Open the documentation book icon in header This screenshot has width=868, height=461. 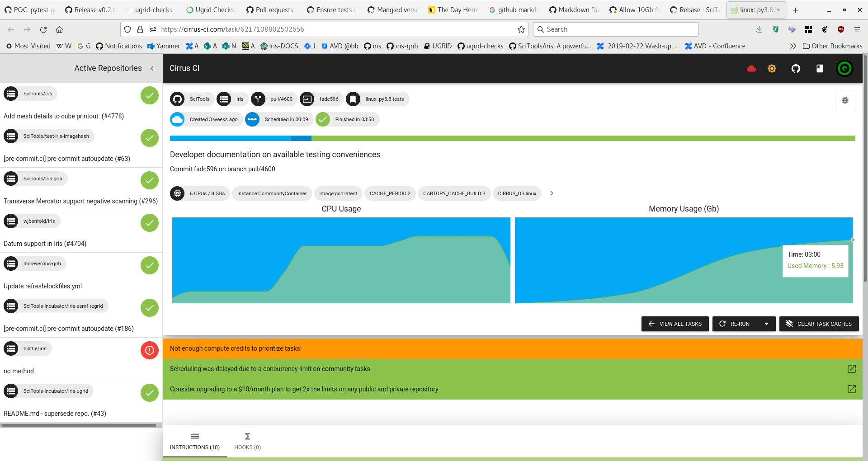820,69
